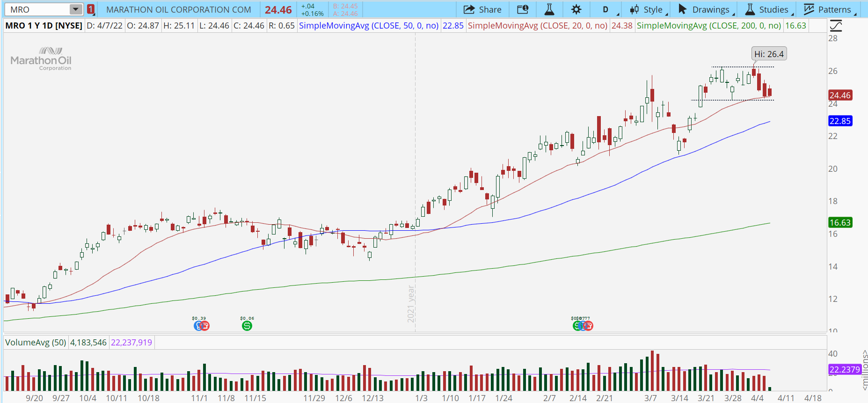Click the 28 price level on axis
This screenshot has width=868, height=403.
pos(833,38)
